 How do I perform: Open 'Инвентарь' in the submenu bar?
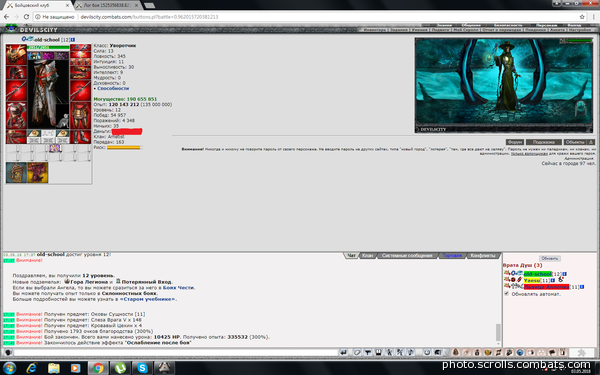(375, 29)
